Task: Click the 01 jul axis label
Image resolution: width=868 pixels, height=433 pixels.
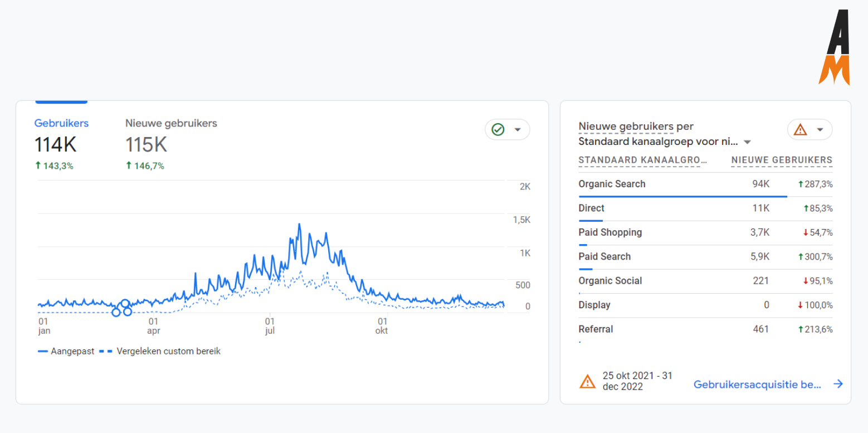Action: coord(270,326)
